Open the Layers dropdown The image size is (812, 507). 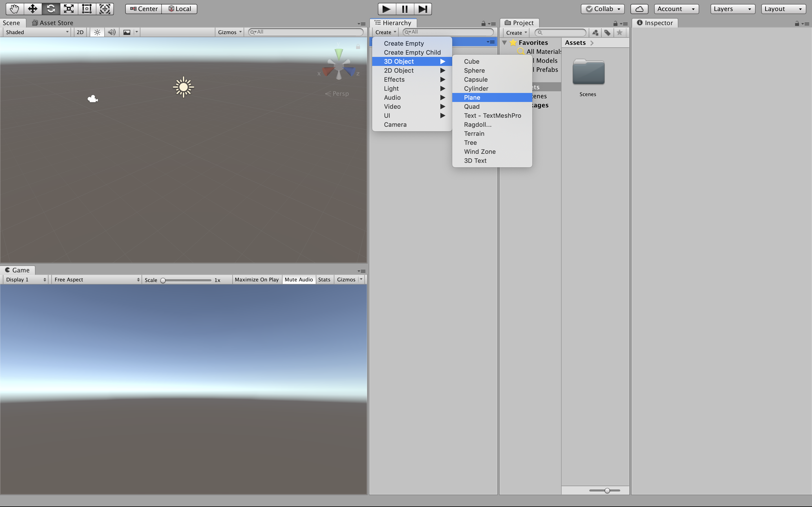tap(732, 9)
